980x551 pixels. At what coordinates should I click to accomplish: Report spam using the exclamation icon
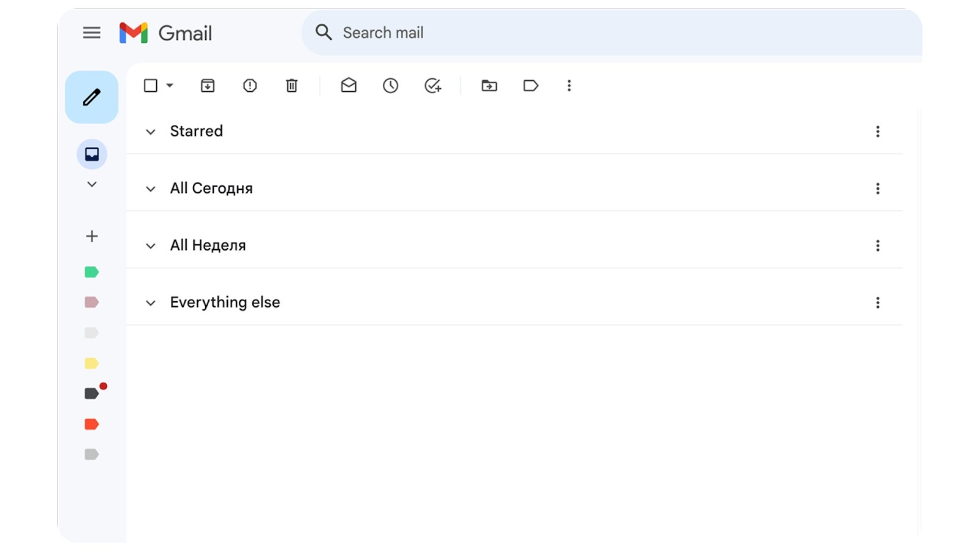tap(249, 86)
